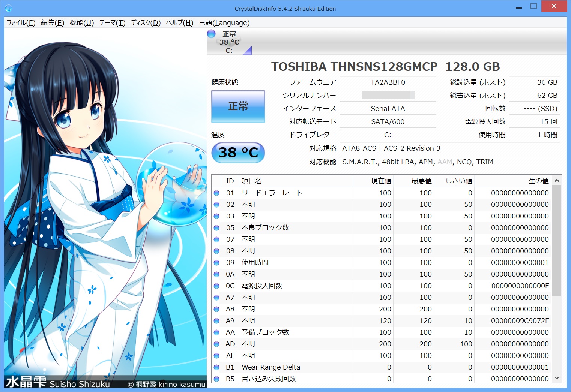The image size is (571, 392).
Task: Click power-on hours value 1 時間
Action: tap(534, 135)
